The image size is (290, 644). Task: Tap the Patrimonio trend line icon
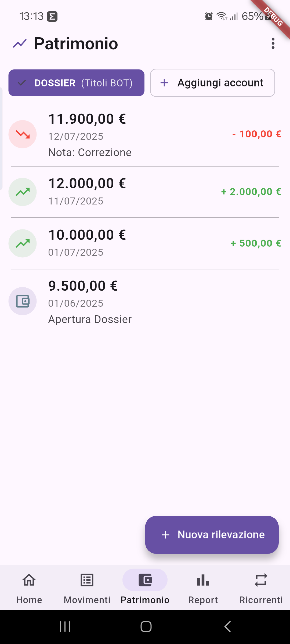coord(20,43)
